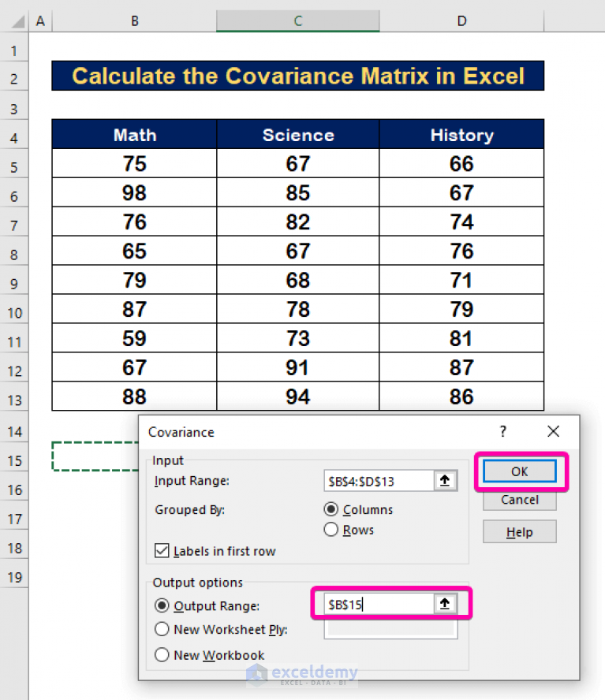This screenshot has height=700, width=605.
Task: Click the Science cell with value 85
Action: 298,192
